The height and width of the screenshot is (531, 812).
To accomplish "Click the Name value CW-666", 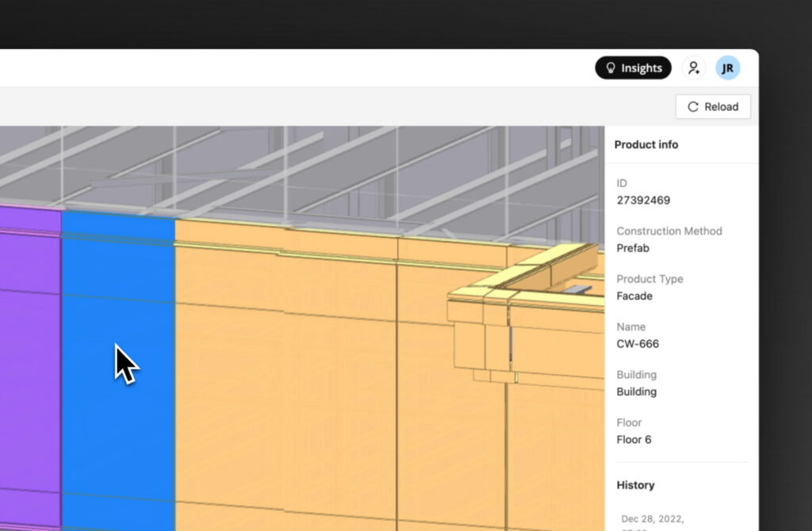I will pyautogui.click(x=638, y=344).
